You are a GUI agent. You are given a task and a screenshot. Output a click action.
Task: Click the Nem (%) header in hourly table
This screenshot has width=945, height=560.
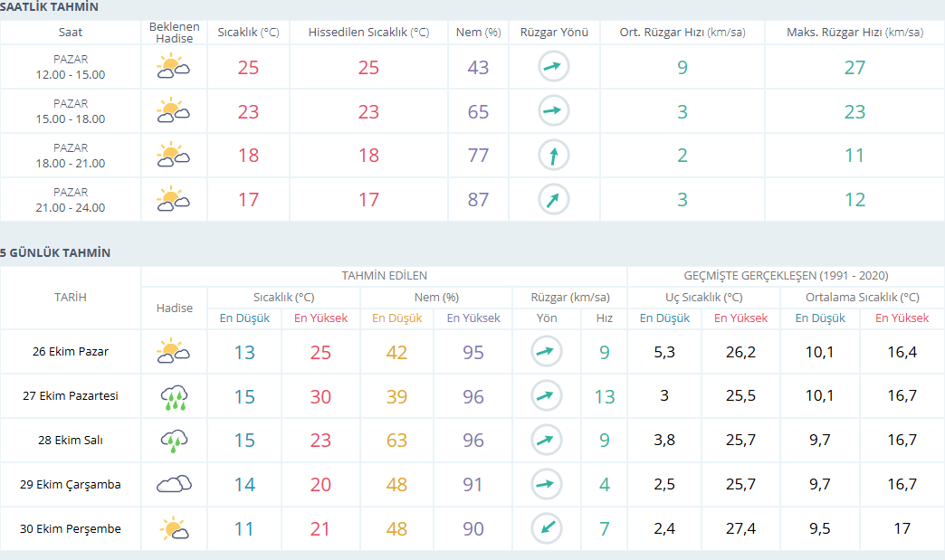(478, 33)
